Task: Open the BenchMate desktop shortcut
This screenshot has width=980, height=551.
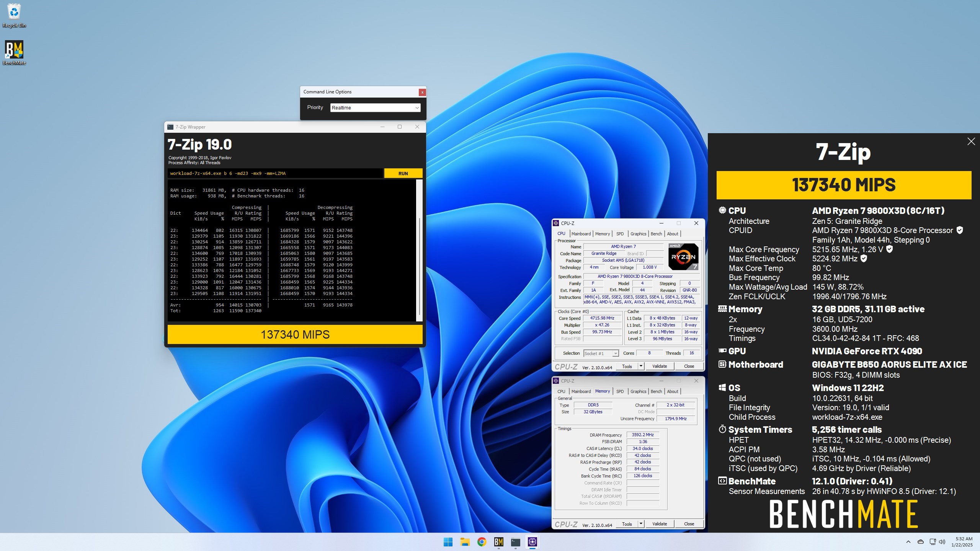Action: [x=14, y=53]
